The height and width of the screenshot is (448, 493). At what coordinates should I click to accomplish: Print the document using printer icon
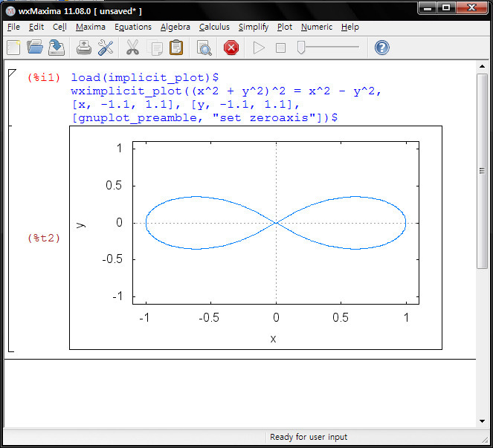(84, 48)
